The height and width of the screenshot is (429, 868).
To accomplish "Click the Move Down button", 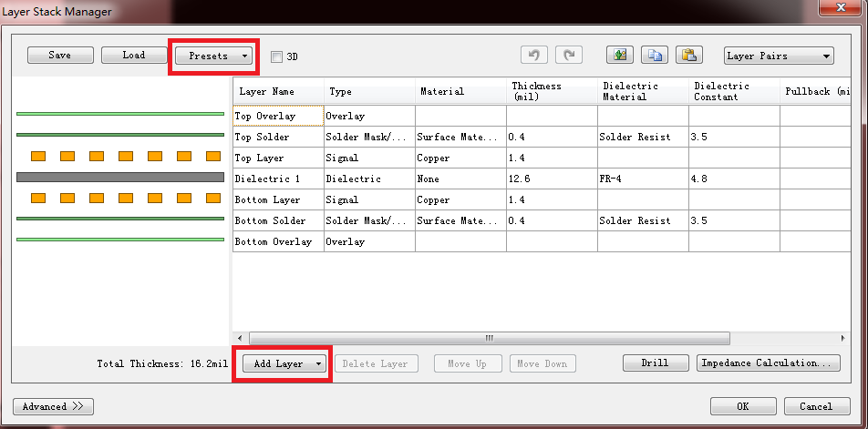I will click(542, 363).
